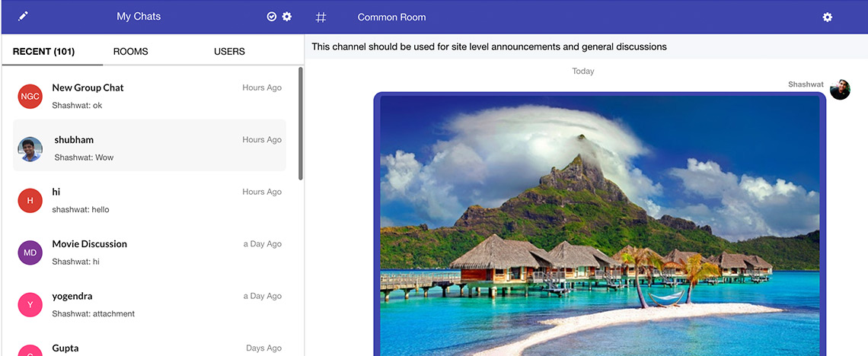Click Shashwat's avatar beside the message
Image resolution: width=868 pixels, height=356 pixels.
[840, 90]
